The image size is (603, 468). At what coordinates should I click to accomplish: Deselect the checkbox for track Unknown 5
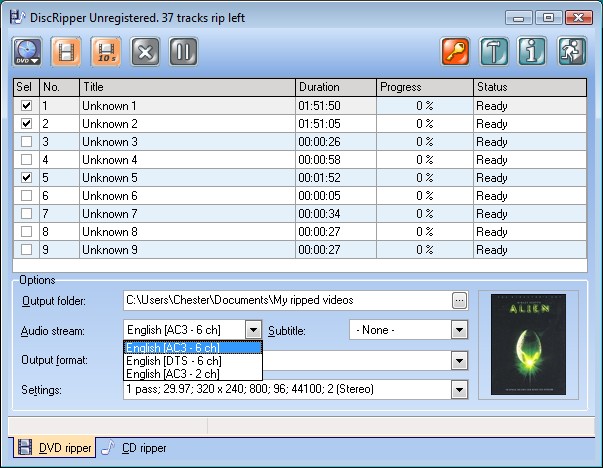point(26,178)
